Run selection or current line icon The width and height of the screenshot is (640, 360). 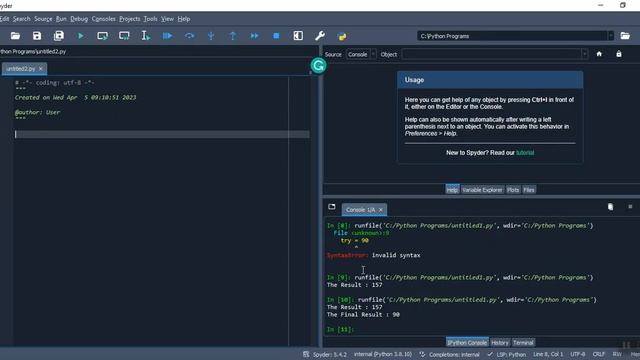point(146,36)
